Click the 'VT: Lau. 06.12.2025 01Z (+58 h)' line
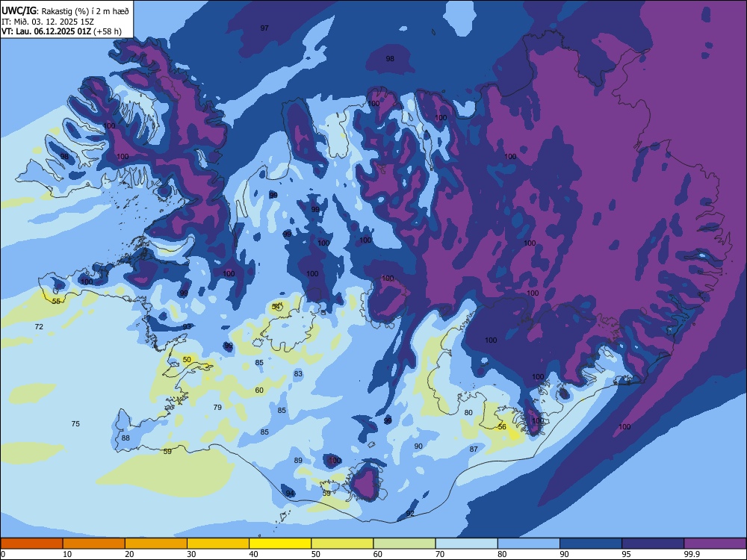The image size is (747, 560). pyautogui.click(x=61, y=31)
